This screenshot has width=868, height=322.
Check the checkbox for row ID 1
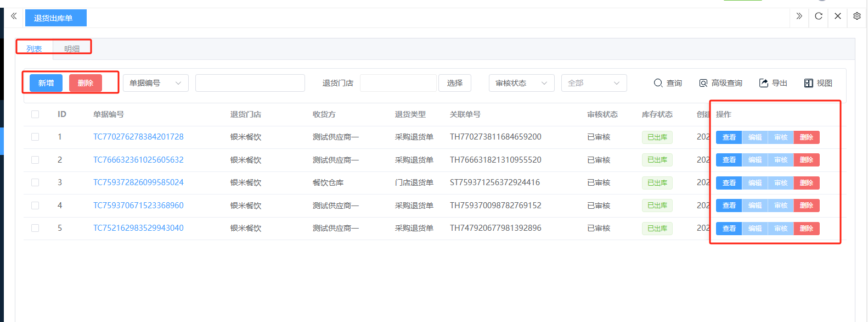point(35,137)
